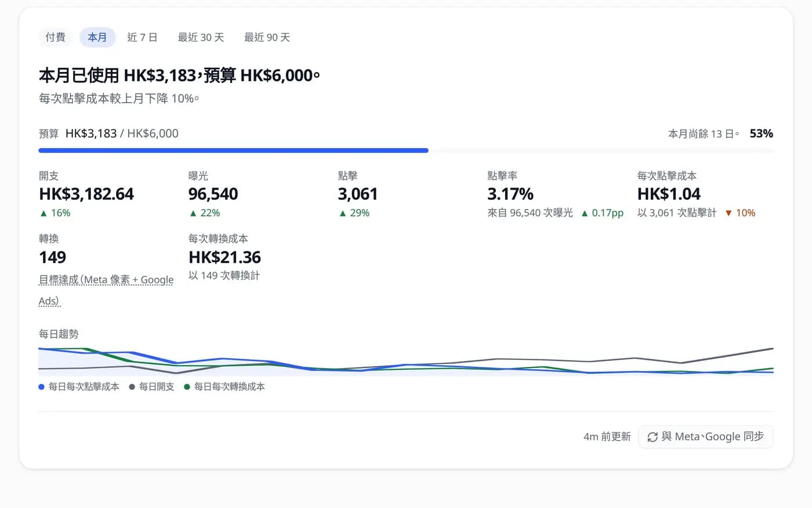The image size is (812, 508).
Task: Click the green 每日每次轉換成本 legend dot
Action: [187, 387]
